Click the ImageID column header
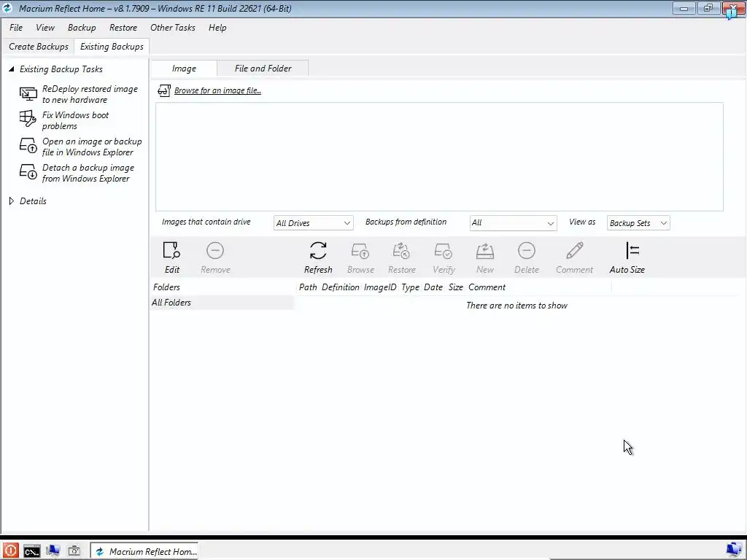747x560 pixels. (380, 287)
